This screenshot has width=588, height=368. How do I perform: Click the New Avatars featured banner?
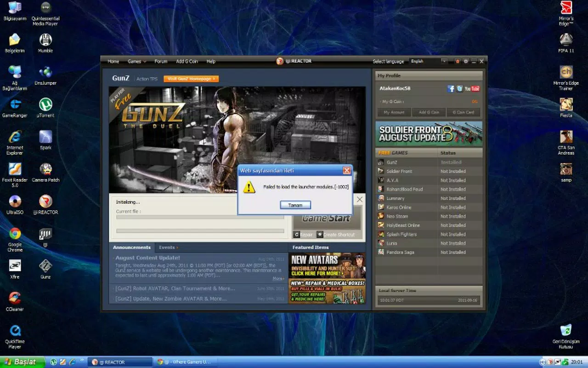pyautogui.click(x=327, y=265)
